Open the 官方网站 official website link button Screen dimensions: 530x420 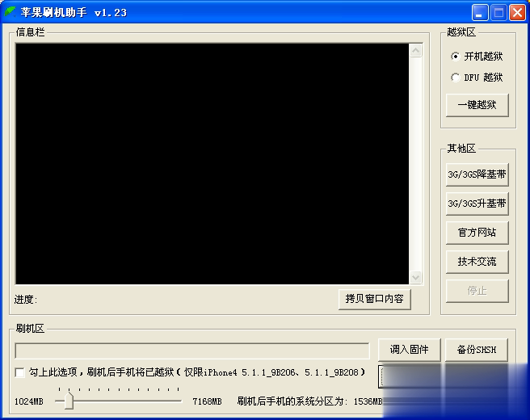point(477,233)
